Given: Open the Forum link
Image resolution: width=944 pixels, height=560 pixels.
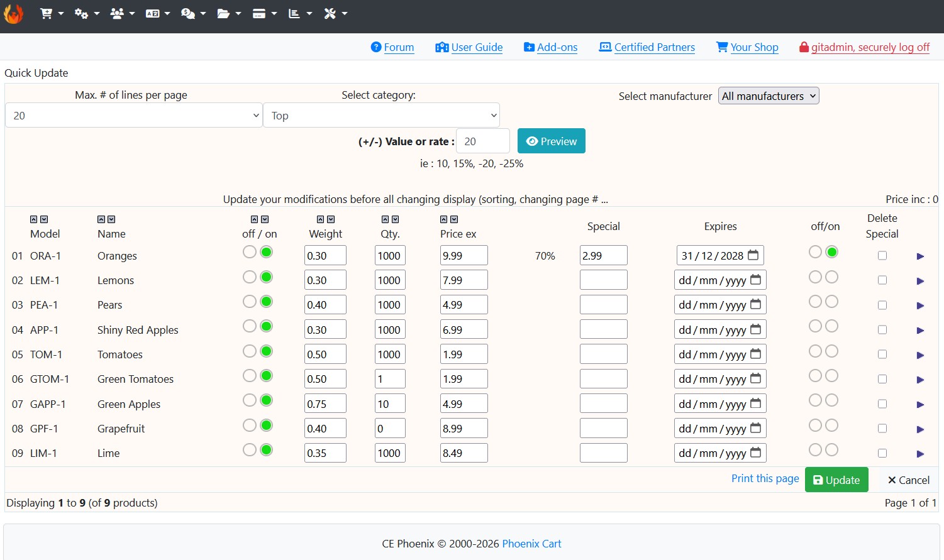Looking at the screenshot, I should [x=392, y=47].
